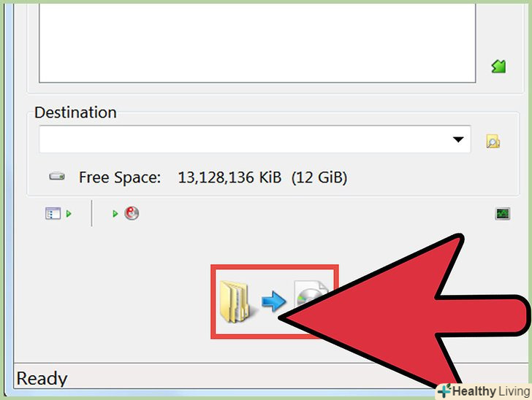Click the drive icon next to Free Space

coord(57,177)
